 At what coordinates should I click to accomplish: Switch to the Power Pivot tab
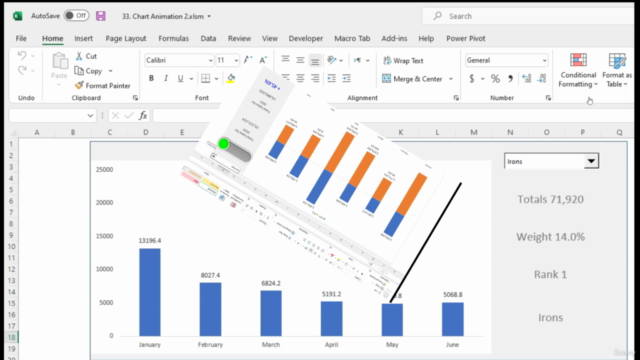pyautogui.click(x=466, y=38)
